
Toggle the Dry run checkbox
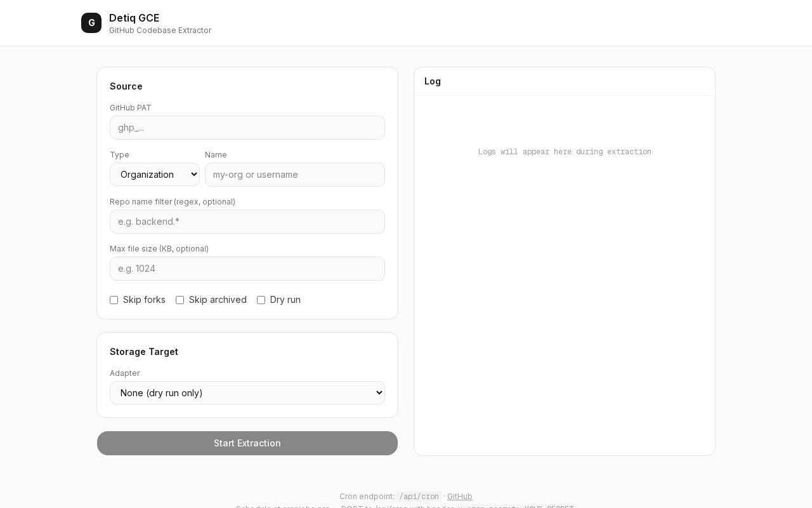coord(261,300)
